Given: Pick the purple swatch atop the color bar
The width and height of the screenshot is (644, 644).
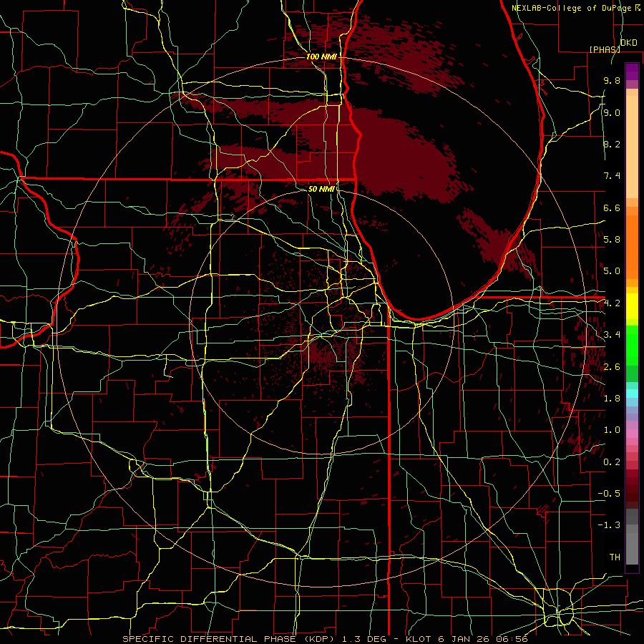Looking at the screenshot, I should point(632,72).
